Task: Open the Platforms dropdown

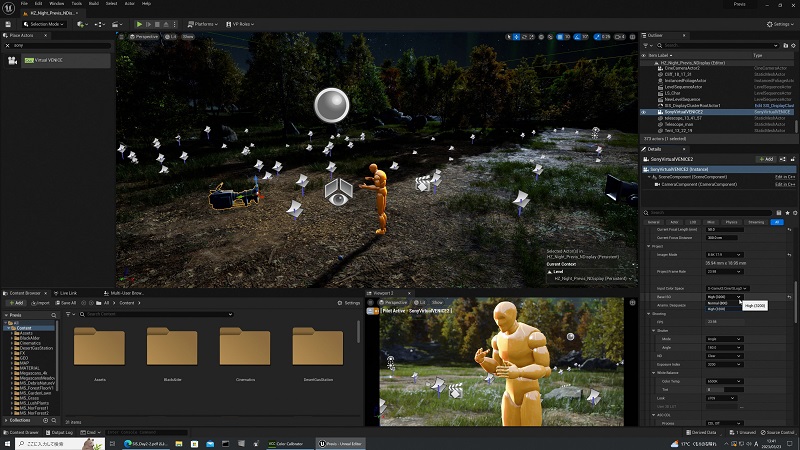Action: click(203, 23)
